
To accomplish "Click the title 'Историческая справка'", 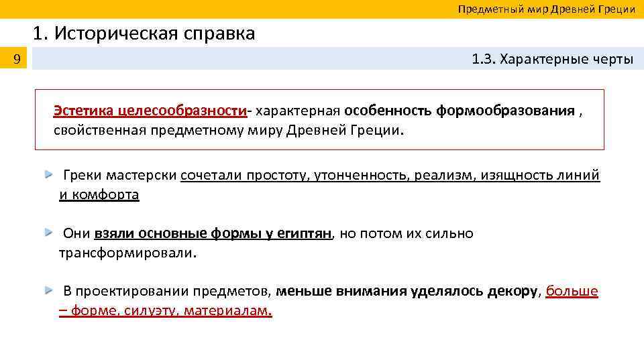I will 154,34.
